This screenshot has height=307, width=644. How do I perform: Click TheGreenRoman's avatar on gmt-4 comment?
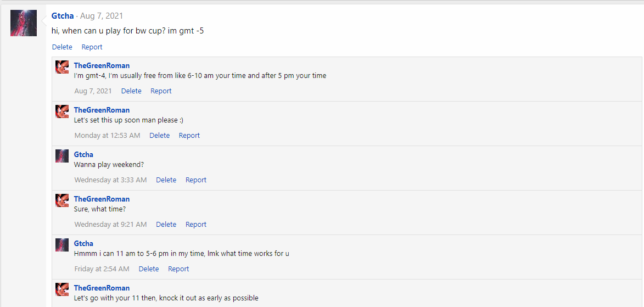(62, 67)
